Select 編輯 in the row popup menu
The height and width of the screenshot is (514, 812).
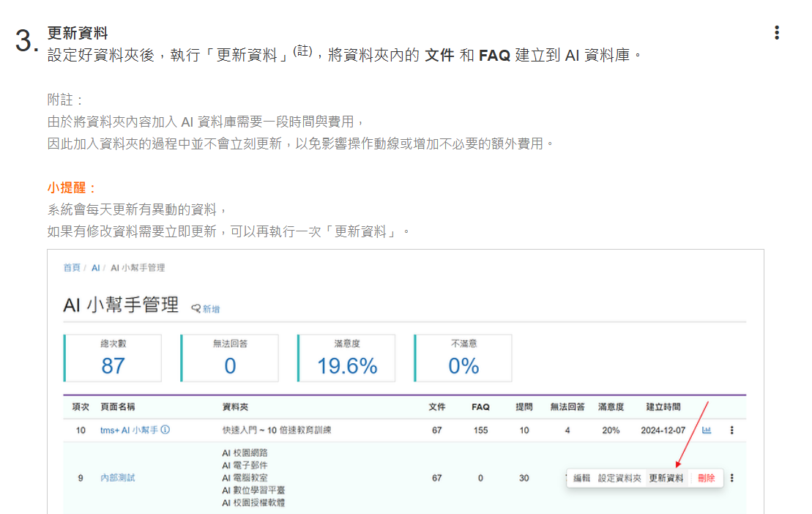[x=581, y=478]
